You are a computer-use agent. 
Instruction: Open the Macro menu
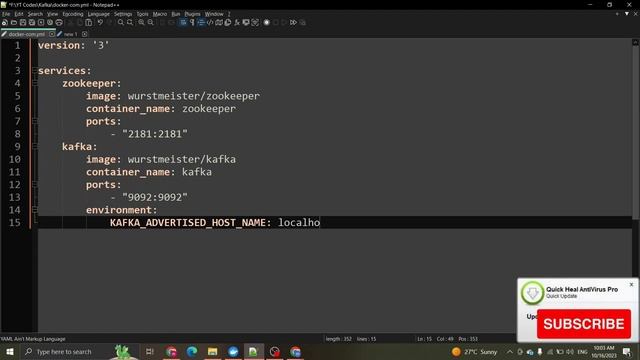point(160,14)
